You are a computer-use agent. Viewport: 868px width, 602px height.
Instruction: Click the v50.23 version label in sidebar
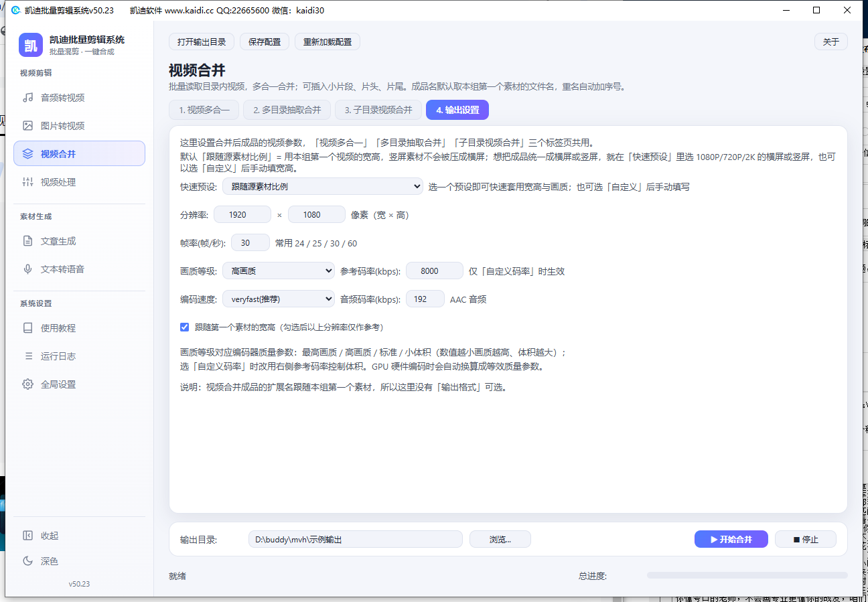click(79, 584)
